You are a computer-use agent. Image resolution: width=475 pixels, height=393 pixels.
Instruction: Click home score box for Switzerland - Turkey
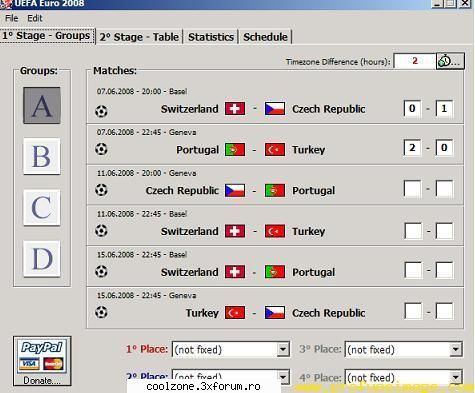413,231
